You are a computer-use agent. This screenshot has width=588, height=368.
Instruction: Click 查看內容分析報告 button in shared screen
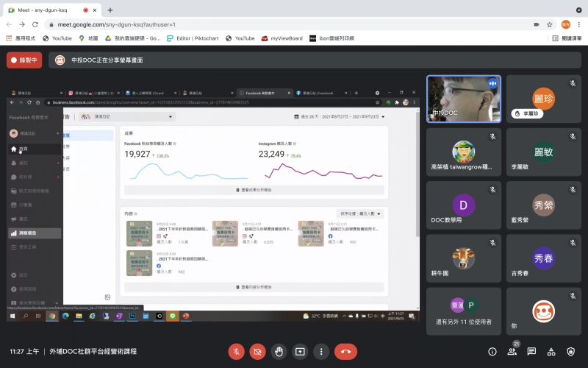[254, 287]
